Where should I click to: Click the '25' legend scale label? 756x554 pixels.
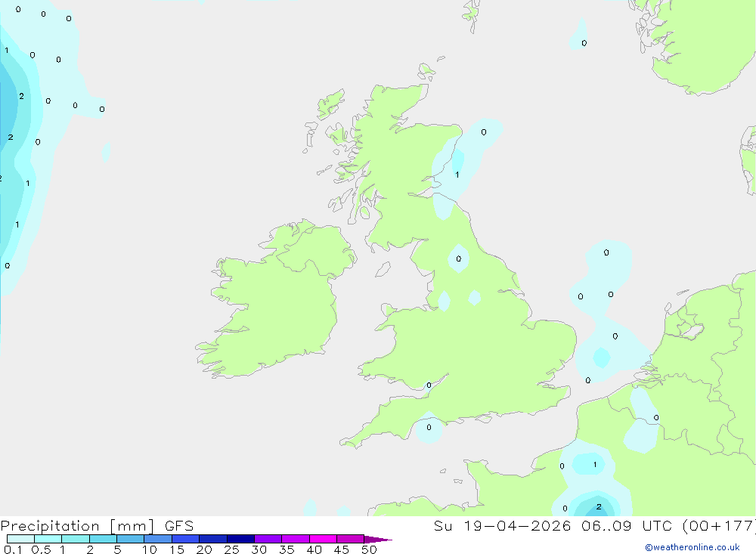point(232,549)
